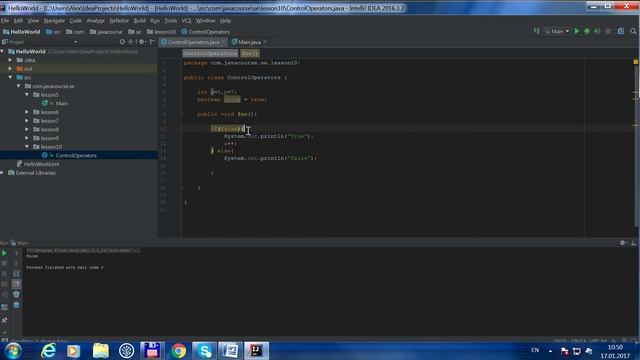Screen dimensions: 640x360
Task: Collapse the com.javacourse.se package node
Action: (x=19, y=86)
